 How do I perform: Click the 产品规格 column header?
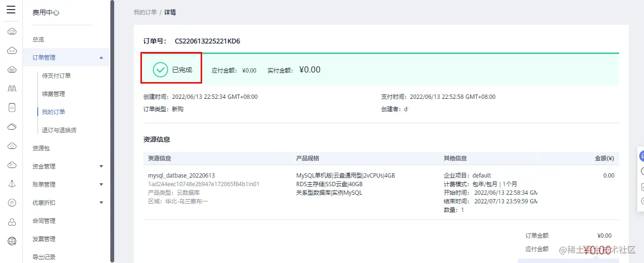[x=308, y=158]
